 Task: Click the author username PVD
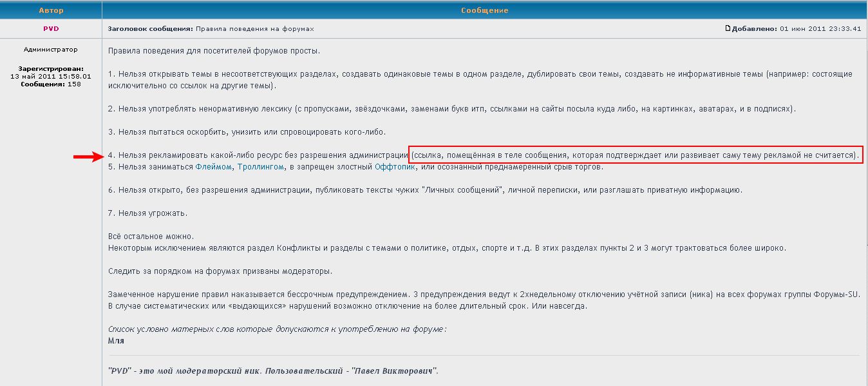point(51,29)
